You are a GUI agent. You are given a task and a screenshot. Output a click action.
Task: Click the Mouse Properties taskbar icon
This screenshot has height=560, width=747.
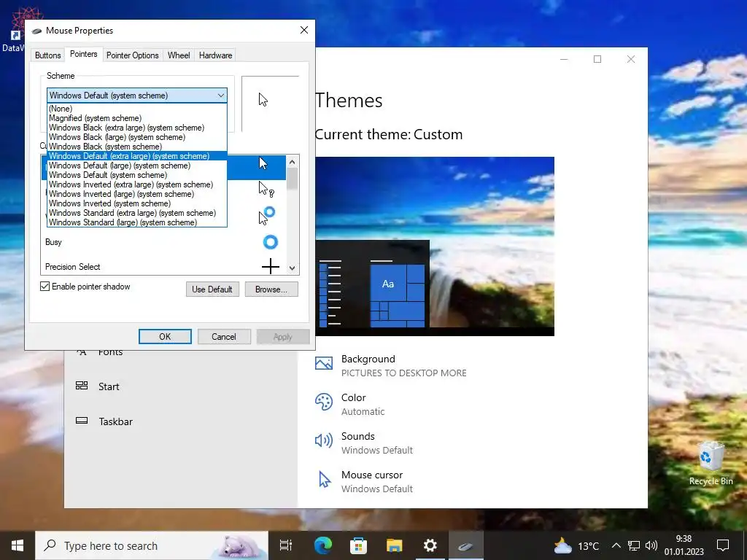[465, 545]
